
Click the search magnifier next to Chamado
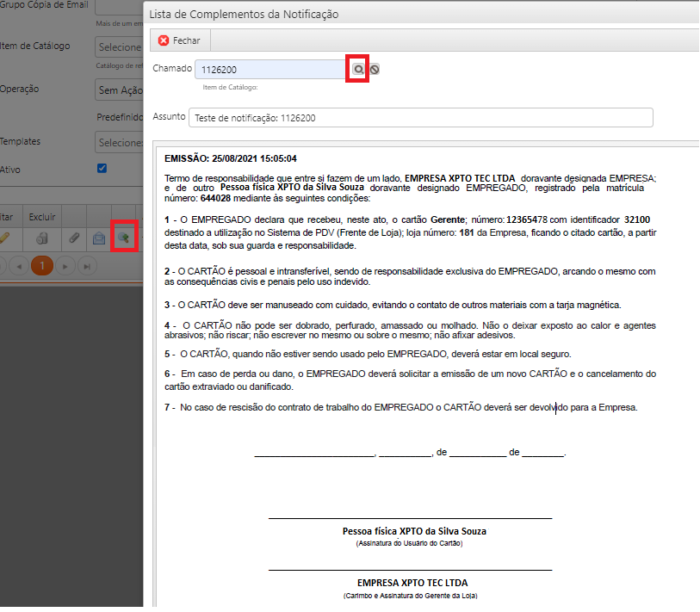point(357,69)
